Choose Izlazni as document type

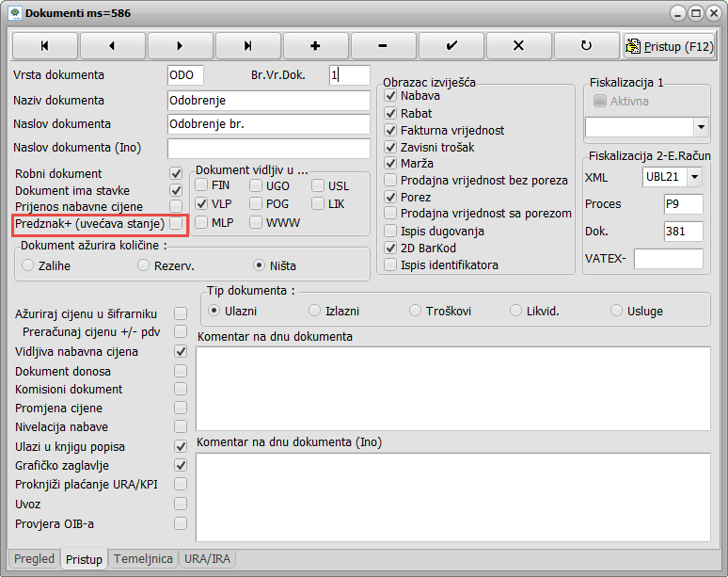315,310
